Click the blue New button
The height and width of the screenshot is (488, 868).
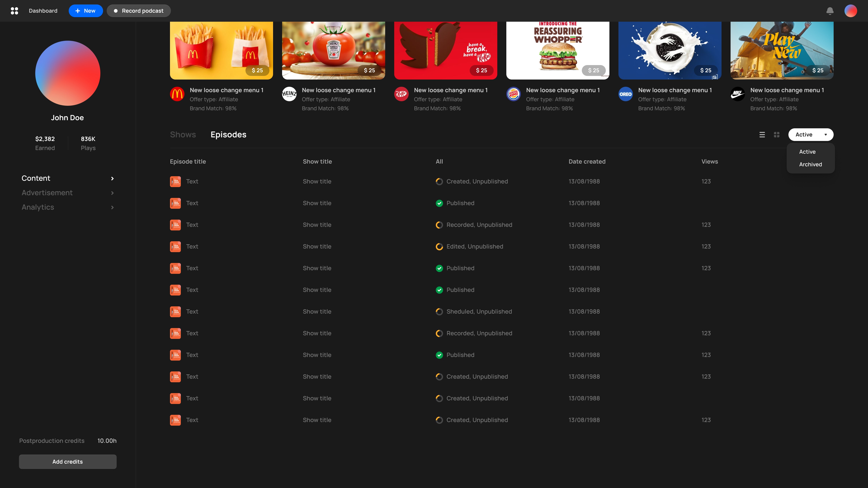coord(86,11)
